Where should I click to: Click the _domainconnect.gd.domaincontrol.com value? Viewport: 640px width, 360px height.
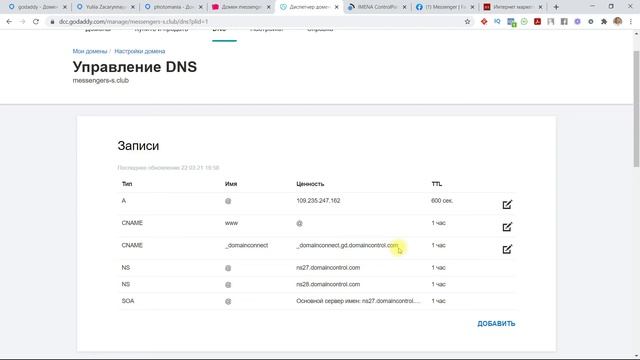pyautogui.click(x=347, y=245)
